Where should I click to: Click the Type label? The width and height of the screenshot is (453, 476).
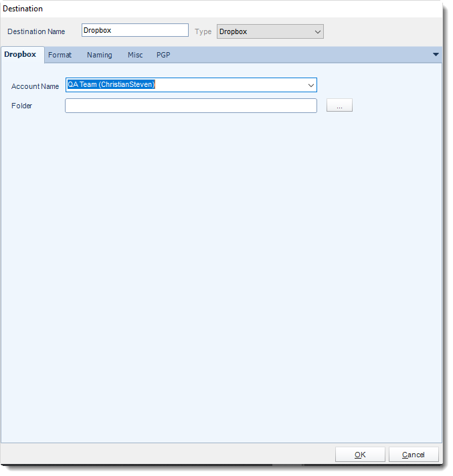(203, 31)
